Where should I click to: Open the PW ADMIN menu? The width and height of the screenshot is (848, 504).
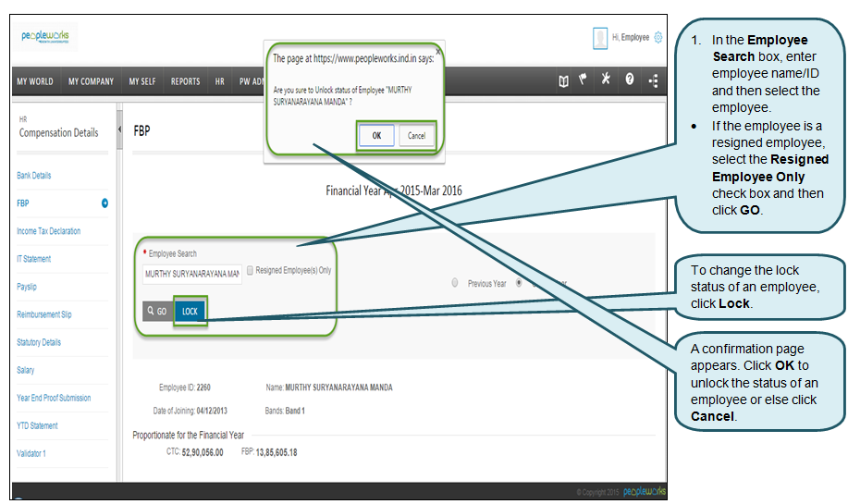pyautogui.click(x=252, y=81)
